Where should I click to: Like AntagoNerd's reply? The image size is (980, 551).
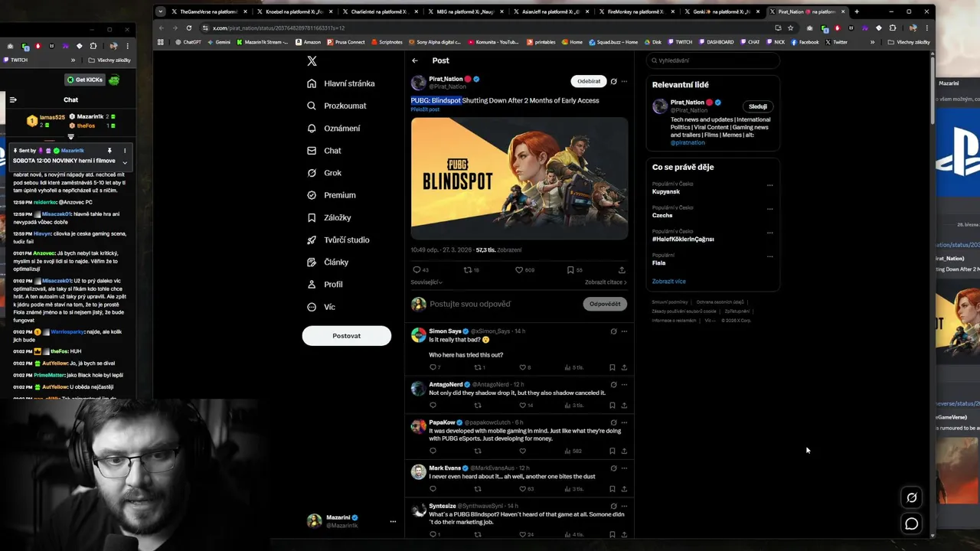click(522, 405)
